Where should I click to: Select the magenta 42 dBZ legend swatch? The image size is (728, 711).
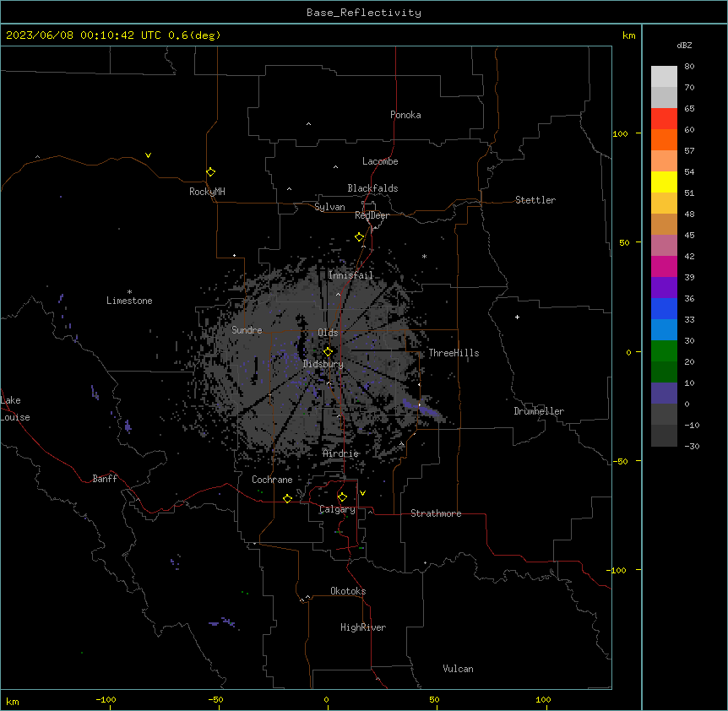664,266
